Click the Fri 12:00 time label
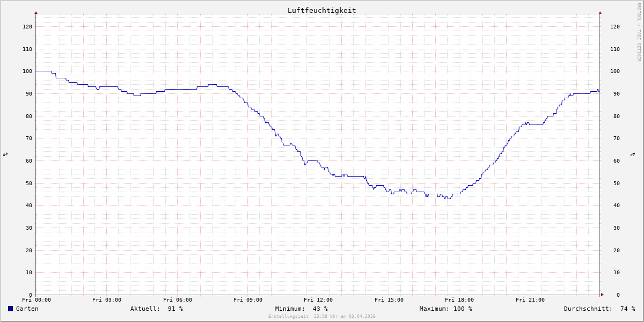 pos(318,300)
